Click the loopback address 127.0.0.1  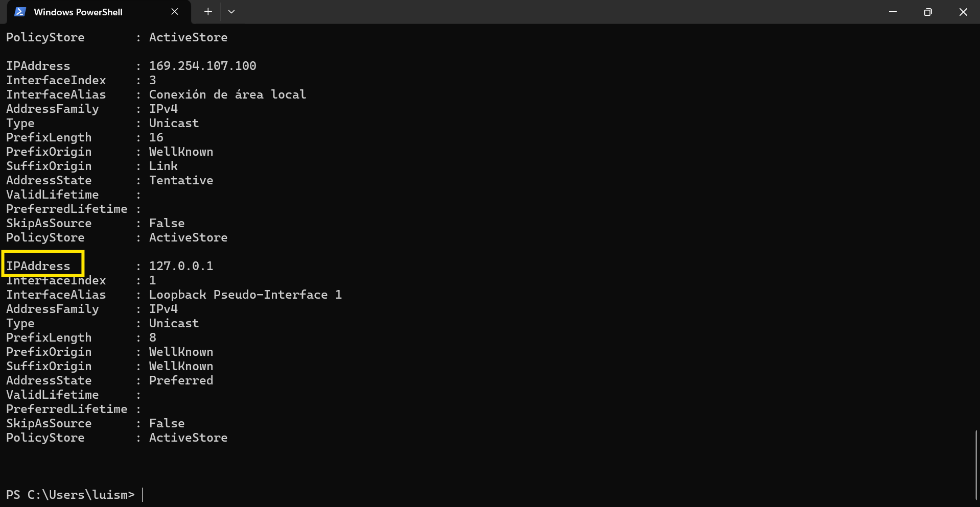[x=181, y=265]
